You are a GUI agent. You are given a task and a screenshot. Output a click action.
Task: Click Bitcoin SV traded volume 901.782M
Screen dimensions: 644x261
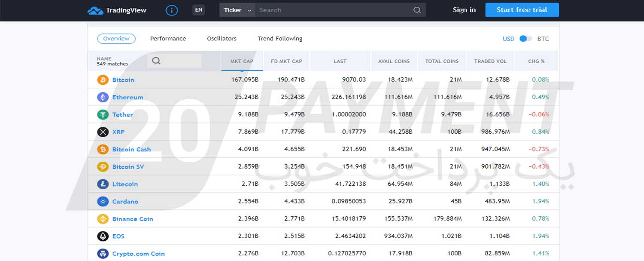coord(495,166)
